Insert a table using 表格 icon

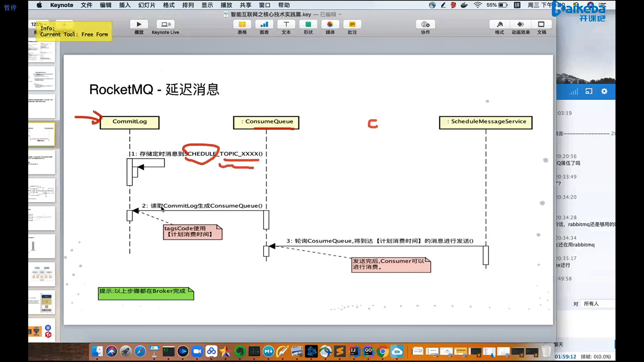(x=242, y=24)
